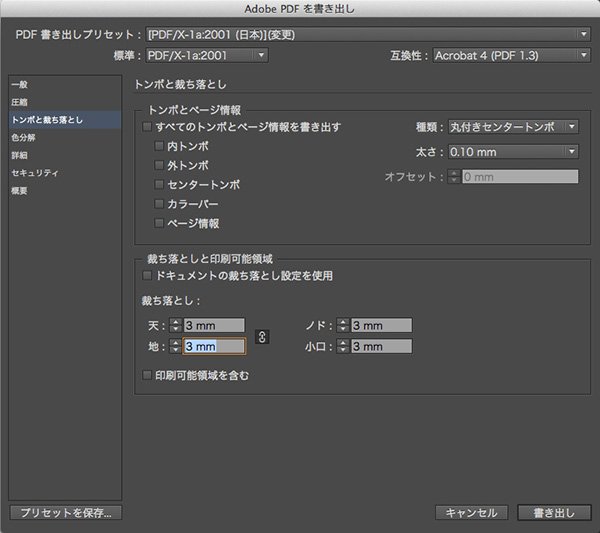Click the オフセット value field
The width and height of the screenshot is (600, 533).
(520, 177)
